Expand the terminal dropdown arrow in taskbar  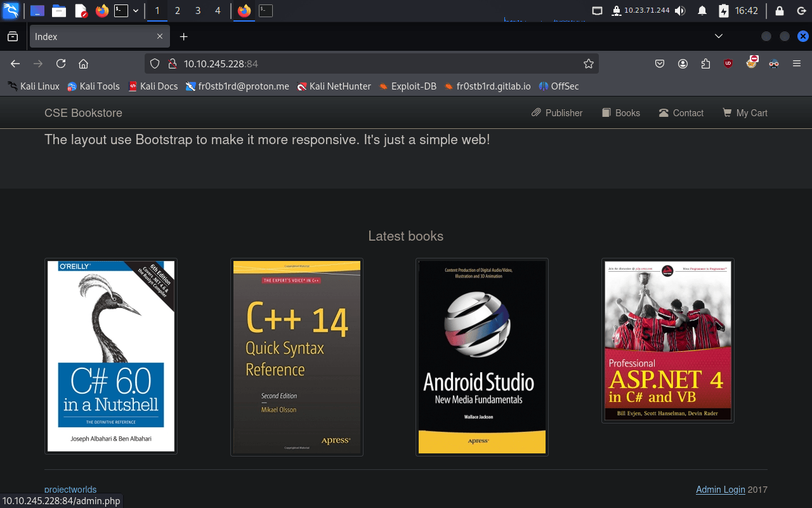point(136,11)
